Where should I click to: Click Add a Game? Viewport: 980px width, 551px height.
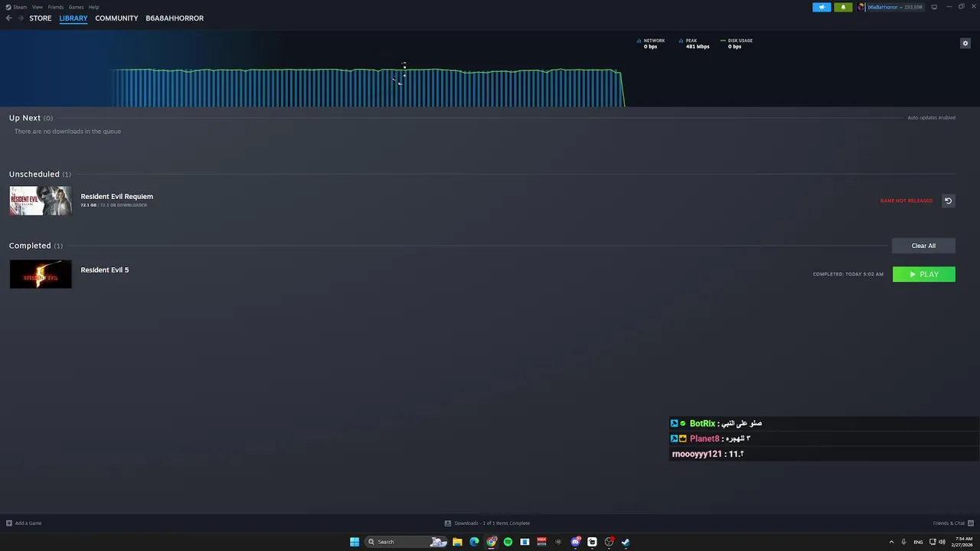(x=24, y=523)
